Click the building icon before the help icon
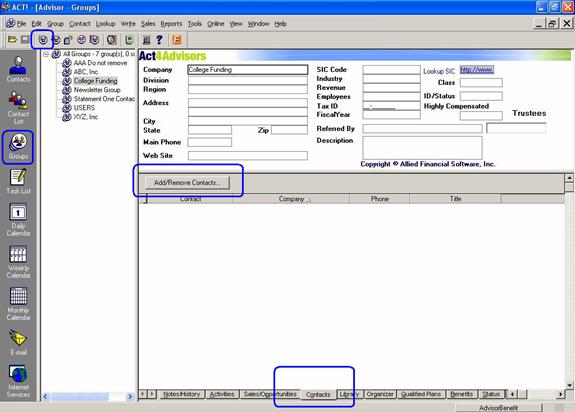575x412 pixels. 146,40
